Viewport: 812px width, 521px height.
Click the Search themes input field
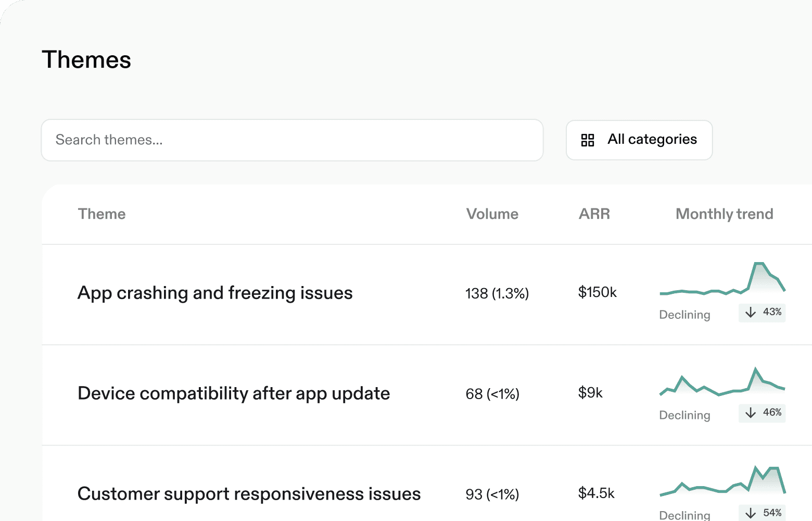pos(292,140)
